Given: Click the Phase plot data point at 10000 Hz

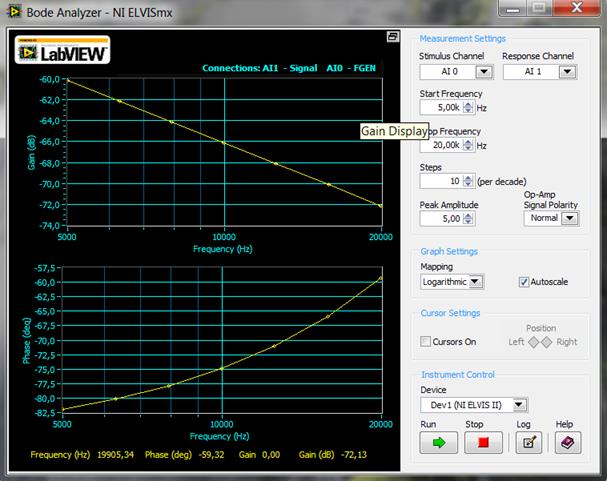Looking at the screenshot, I should pos(222,368).
